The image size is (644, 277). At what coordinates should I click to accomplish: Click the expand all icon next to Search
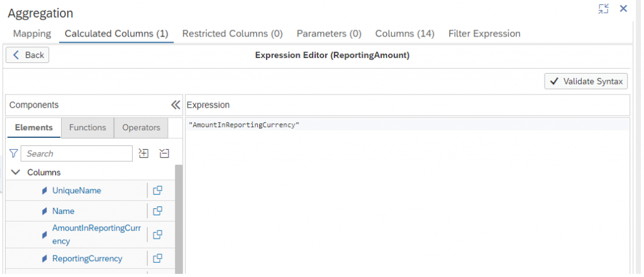pos(143,154)
